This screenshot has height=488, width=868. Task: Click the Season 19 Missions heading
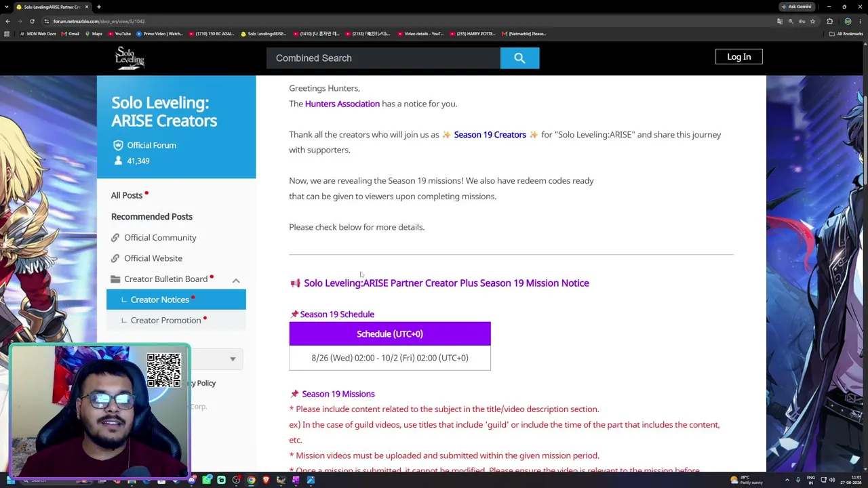[x=338, y=394]
